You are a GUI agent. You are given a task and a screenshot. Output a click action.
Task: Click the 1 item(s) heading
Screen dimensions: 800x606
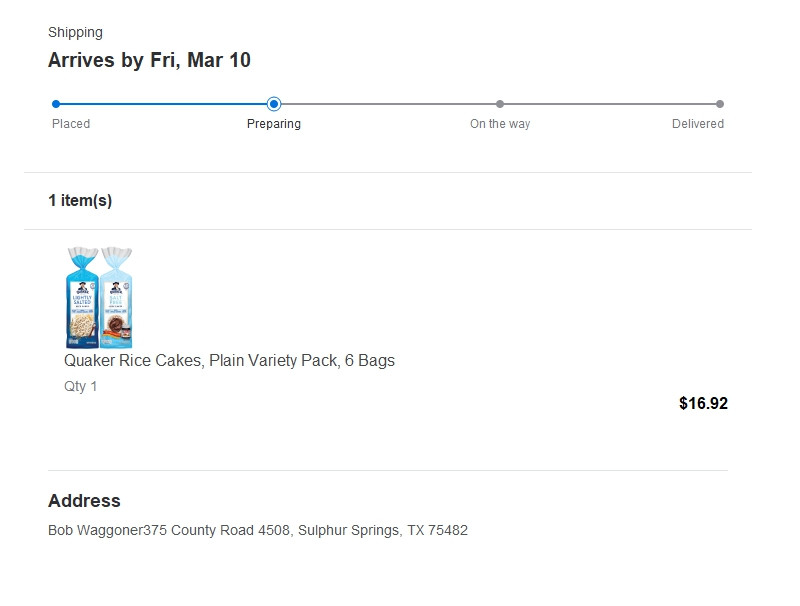[x=80, y=200]
